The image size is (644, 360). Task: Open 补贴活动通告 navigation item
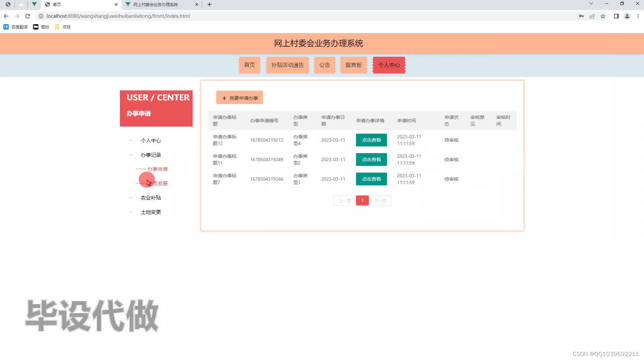click(x=287, y=65)
